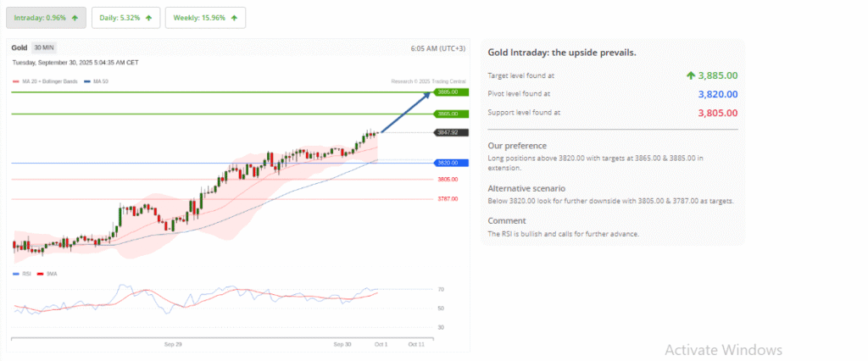
Task: Click the blue upward trend arrow on chart
Action: 406,112
